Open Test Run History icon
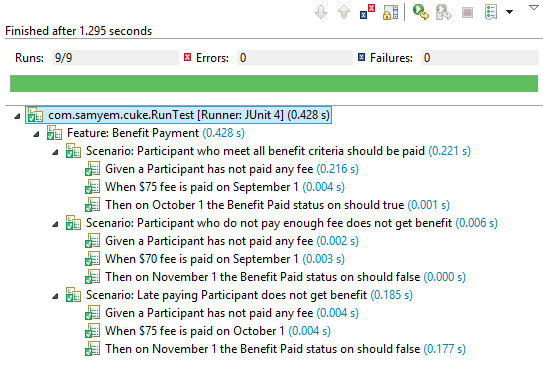The width and height of the screenshot is (543, 365). point(491,12)
